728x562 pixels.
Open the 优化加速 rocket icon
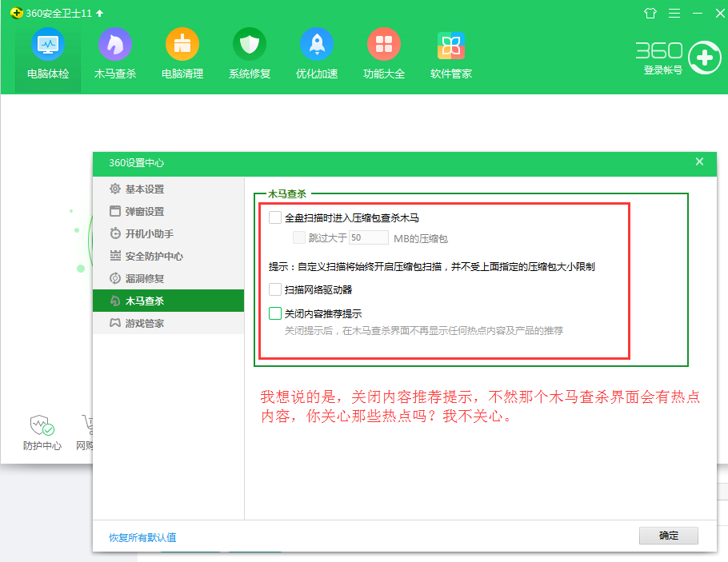coord(317,45)
